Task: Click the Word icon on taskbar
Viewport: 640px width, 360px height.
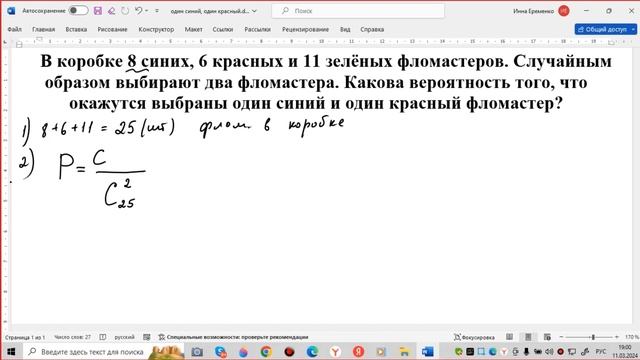Action: (x=427, y=351)
